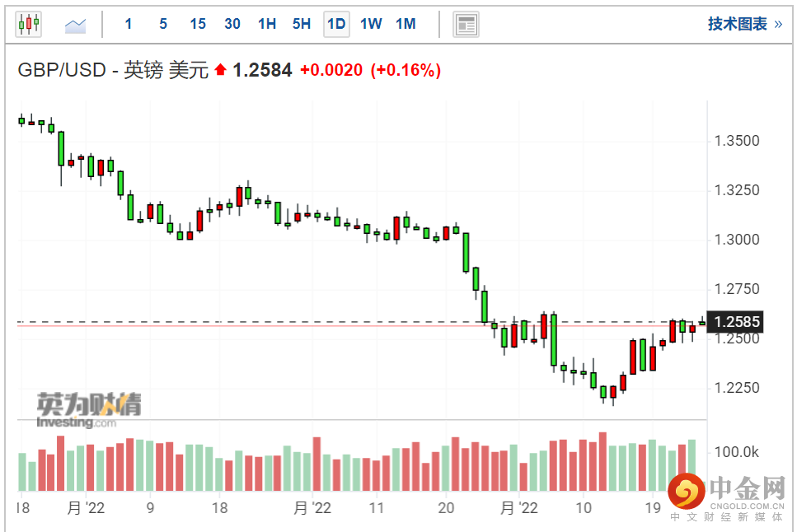The width and height of the screenshot is (797, 532).
Task: Select the candlestick chart type icon
Action: [28, 24]
